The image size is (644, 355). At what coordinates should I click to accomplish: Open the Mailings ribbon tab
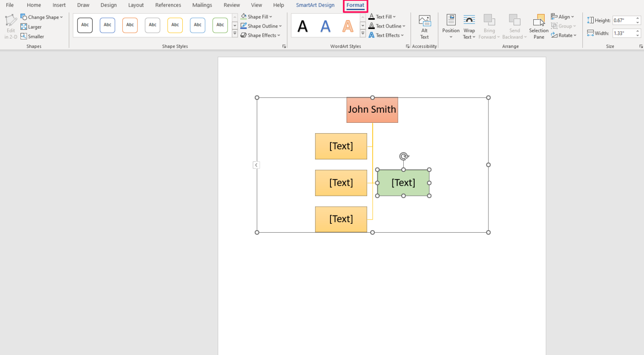(x=202, y=5)
